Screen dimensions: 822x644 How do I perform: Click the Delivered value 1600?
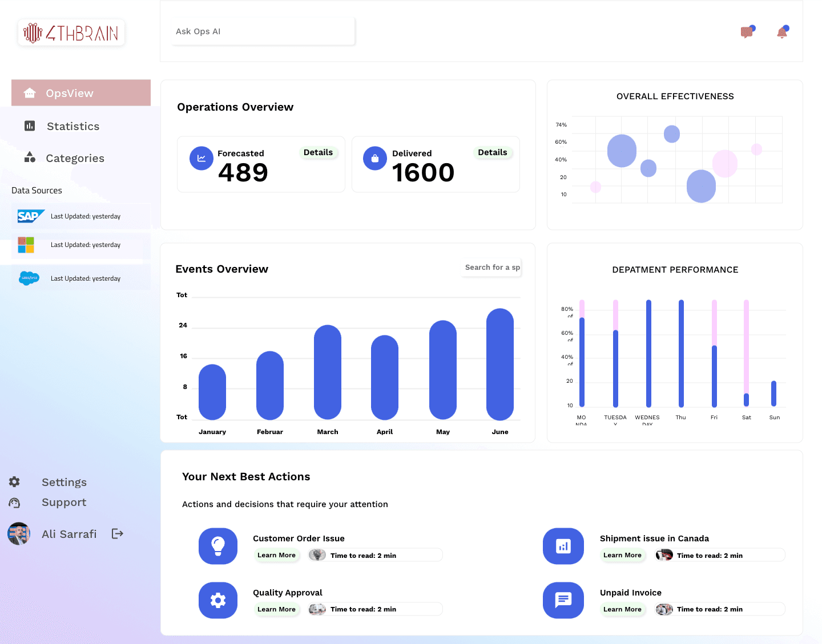(x=423, y=173)
